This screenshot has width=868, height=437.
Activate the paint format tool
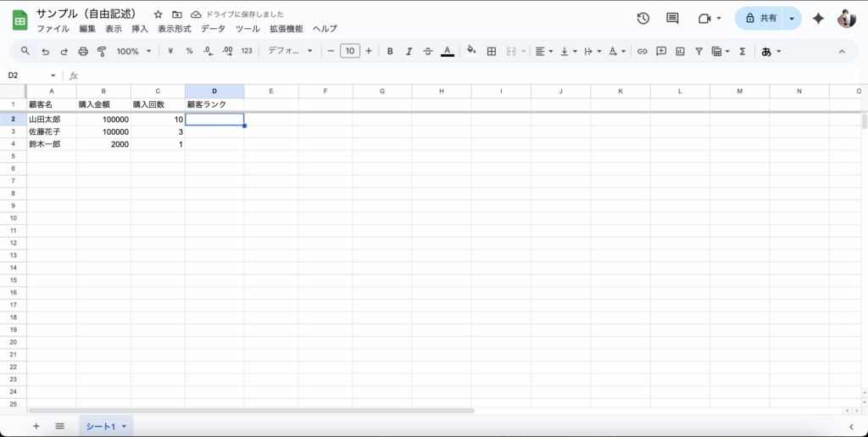click(102, 52)
